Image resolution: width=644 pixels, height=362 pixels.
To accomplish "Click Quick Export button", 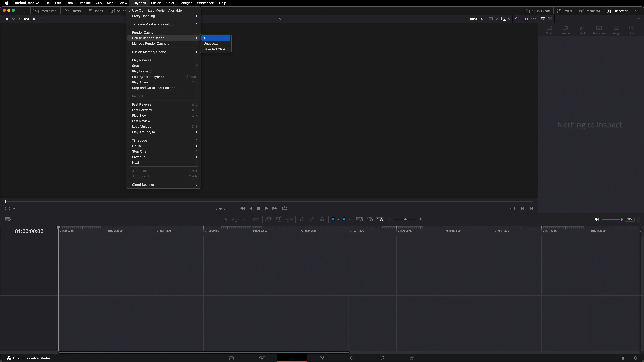I will pyautogui.click(x=537, y=11).
